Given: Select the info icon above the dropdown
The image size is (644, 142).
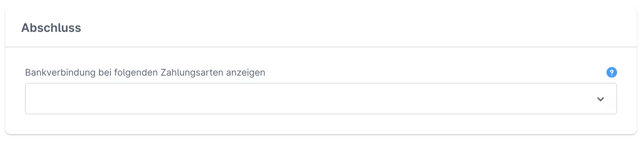Looking at the screenshot, I should click(x=611, y=72).
